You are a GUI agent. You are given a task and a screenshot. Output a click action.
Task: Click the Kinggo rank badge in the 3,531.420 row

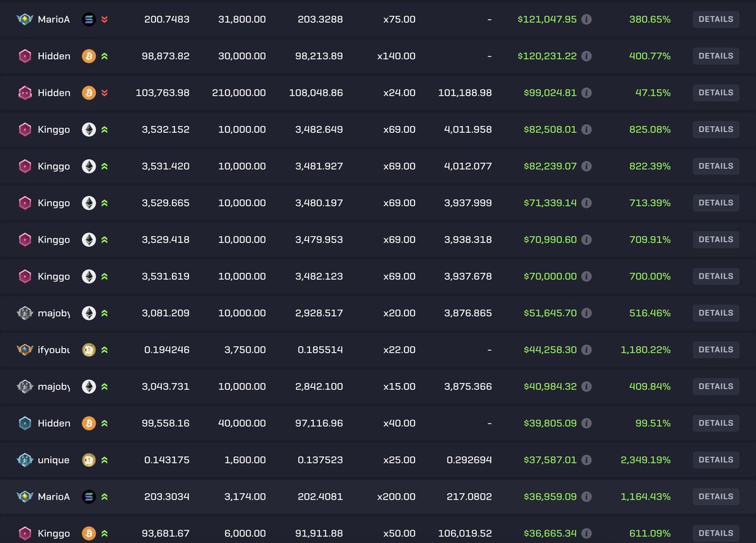[x=25, y=166]
